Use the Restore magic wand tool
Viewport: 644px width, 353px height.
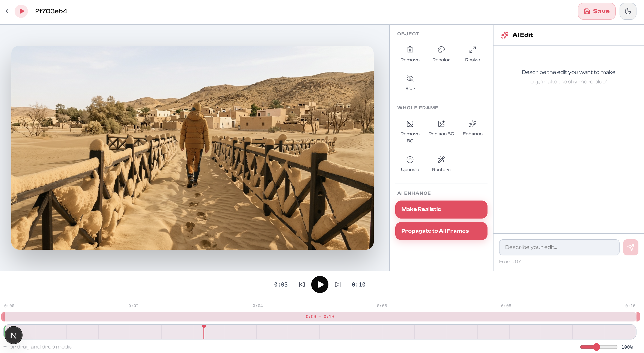point(441,160)
